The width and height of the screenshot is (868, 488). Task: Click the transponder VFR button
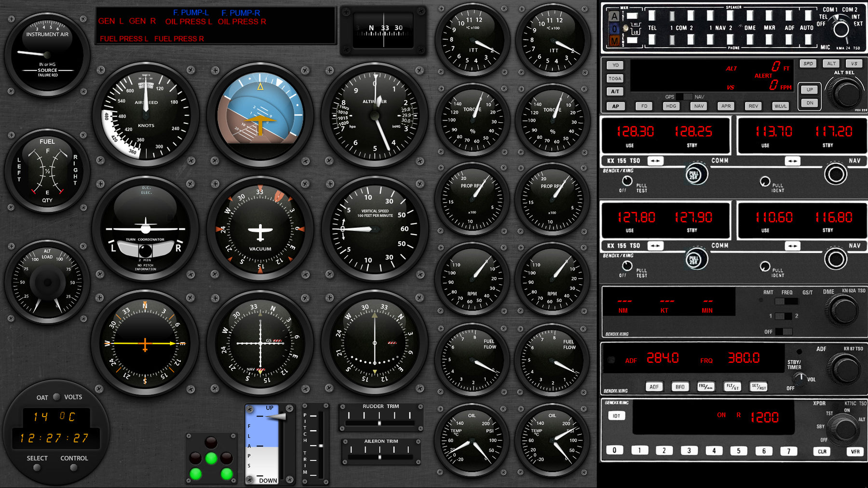855,451
